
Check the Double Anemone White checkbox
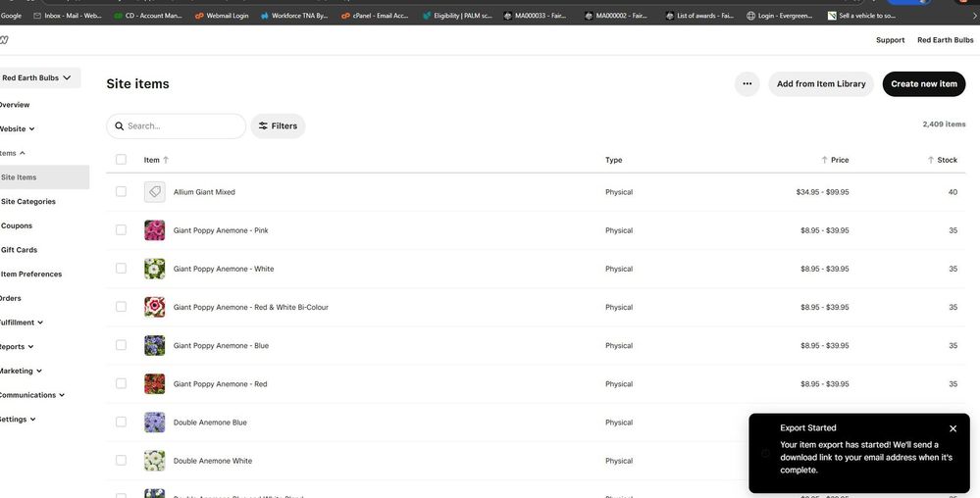[x=122, y=461]
